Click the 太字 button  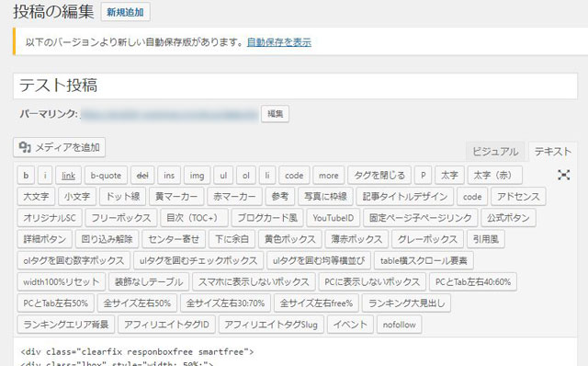click(x=449, y=176)
